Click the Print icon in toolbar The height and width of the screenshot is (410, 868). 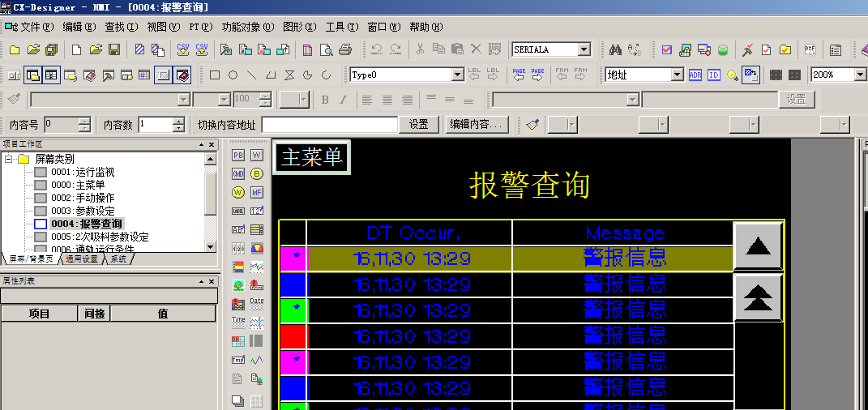(345, 49)
